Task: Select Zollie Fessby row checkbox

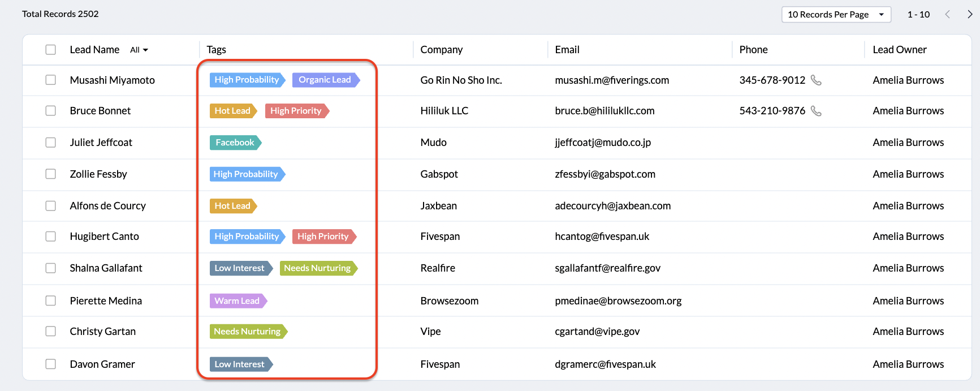Action: [x=51, y=174]
